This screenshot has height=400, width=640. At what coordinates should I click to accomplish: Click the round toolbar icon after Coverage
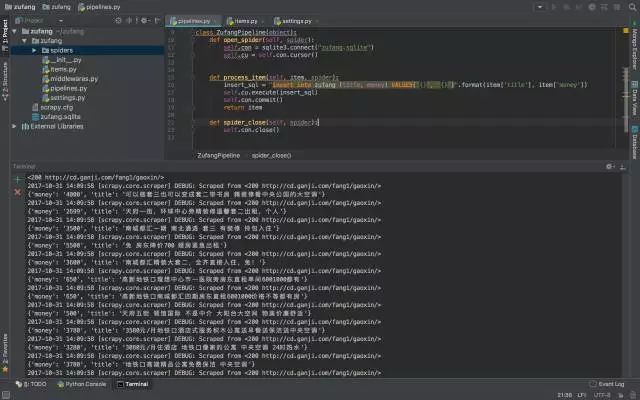click(x=591, y=7)
